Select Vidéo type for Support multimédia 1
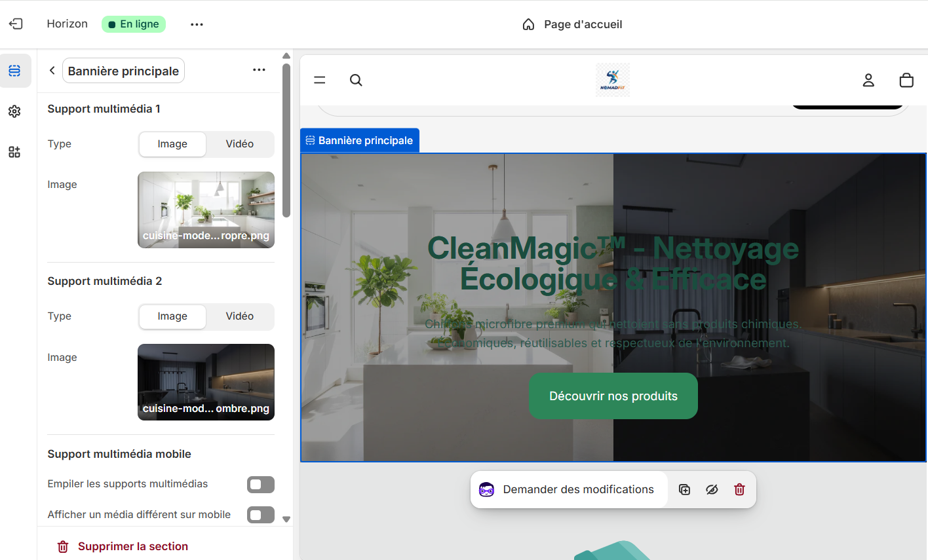The height and width of the screenshot is (560, 928). (240, 144)
